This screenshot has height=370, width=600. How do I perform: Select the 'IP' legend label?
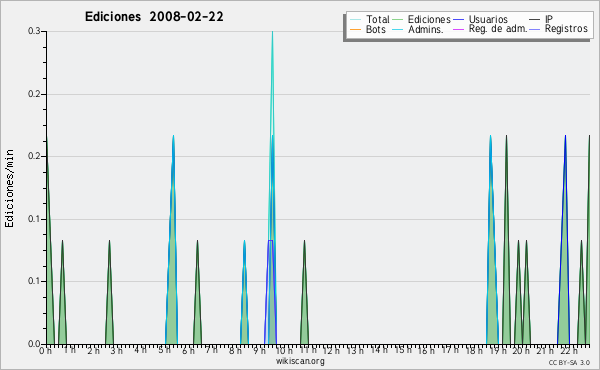[x=549, y=19]
